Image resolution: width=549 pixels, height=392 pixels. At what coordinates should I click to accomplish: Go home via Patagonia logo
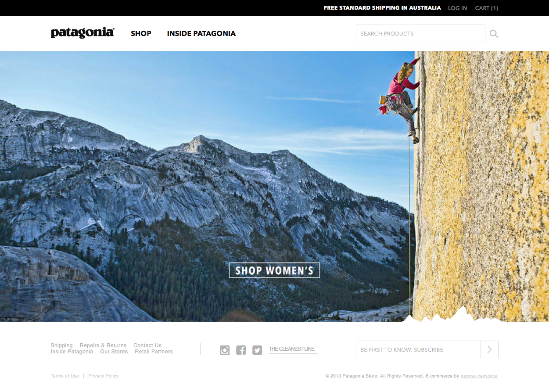pyautogui.click(x=83, y=33)
